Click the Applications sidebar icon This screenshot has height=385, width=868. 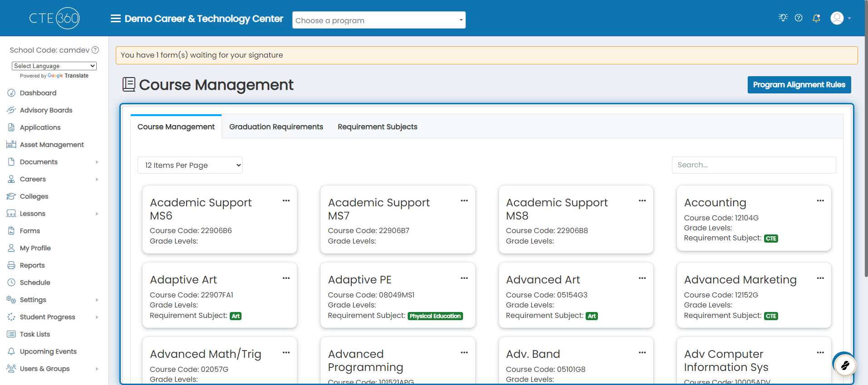tap(11, 127)
